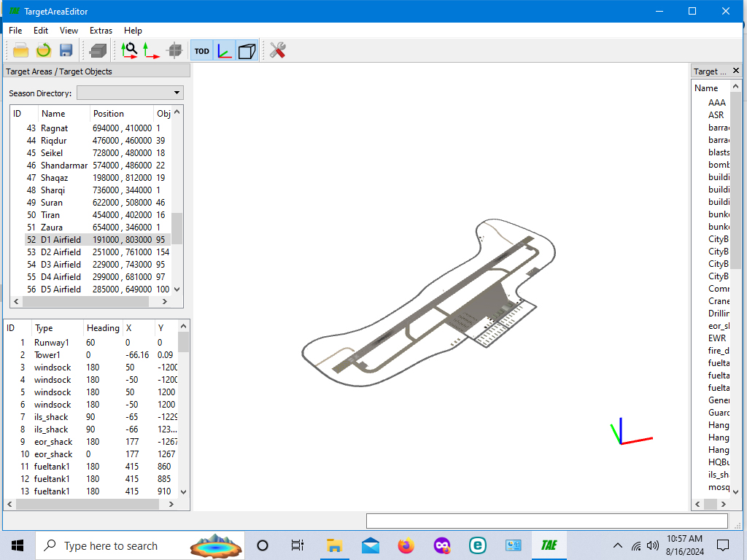The image size is (747, 560).
Task: Open Firefox from the taskbar
Action: click(x=406, y=545)
